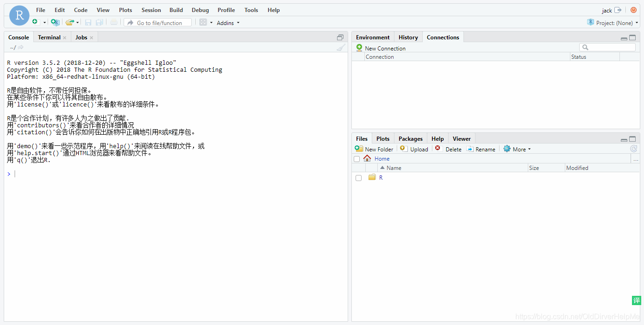Viewport: 644px width, 325px height.
Task: Switch to the Viewer tab
Action: click(x=462, y=139)
